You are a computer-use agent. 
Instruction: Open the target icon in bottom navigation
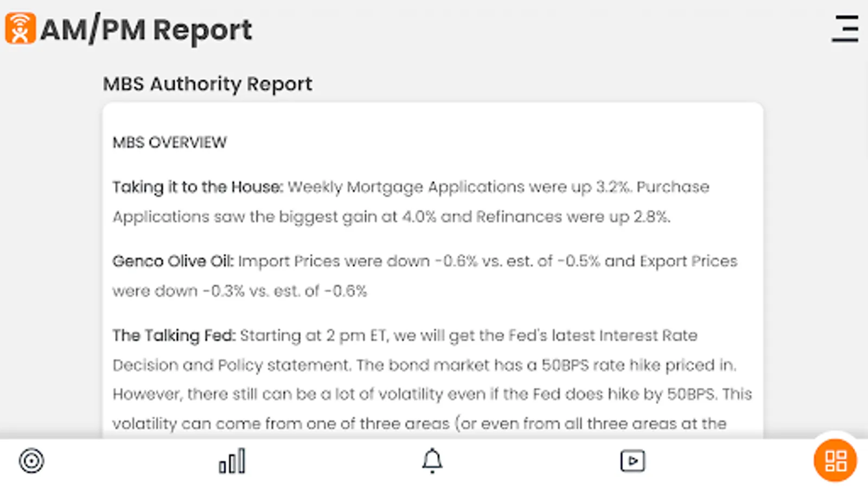point(31,461)
